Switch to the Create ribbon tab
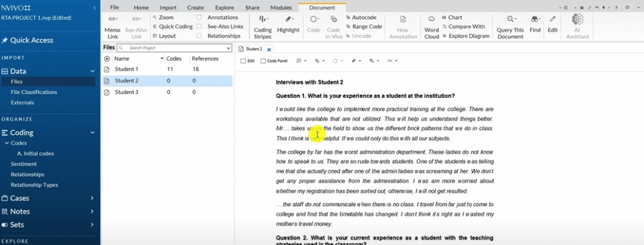The width and height of the screenshot is (644, 245). pos(196,8)
